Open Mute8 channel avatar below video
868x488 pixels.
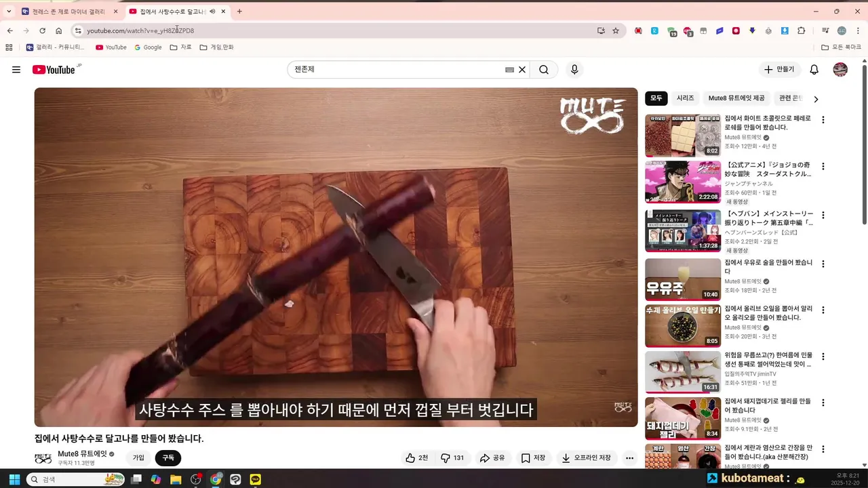(x=43, y=458)
